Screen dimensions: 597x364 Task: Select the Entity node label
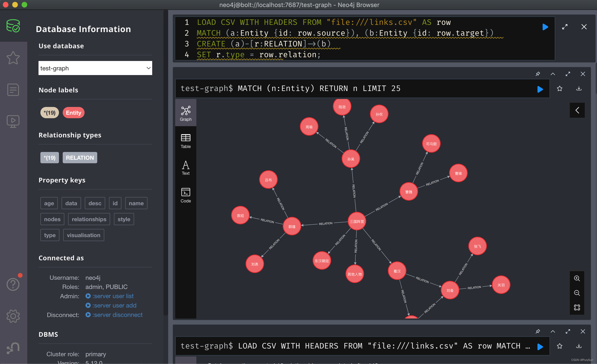click(74, 113)
